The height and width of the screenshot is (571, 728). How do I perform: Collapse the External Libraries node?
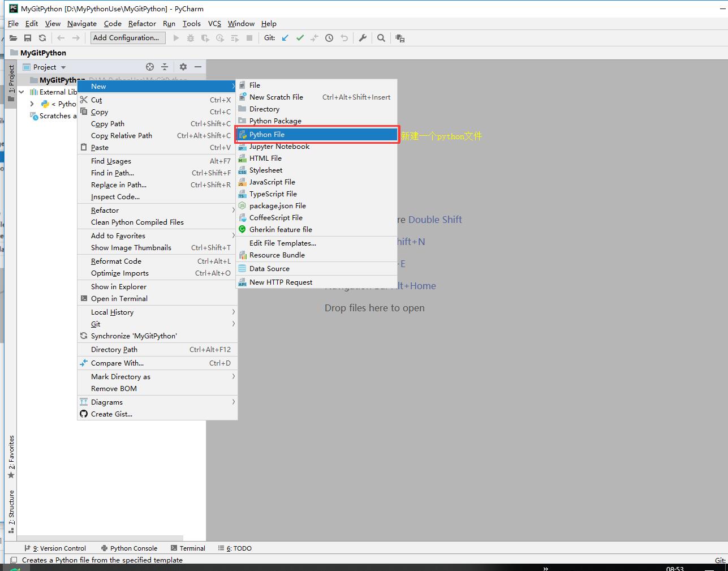point(21,92)
